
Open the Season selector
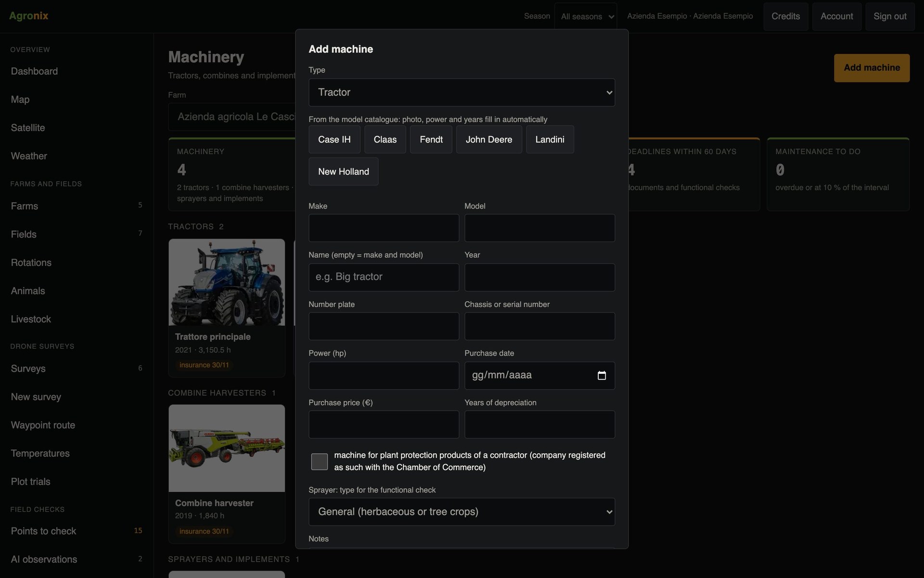(586, 16)
